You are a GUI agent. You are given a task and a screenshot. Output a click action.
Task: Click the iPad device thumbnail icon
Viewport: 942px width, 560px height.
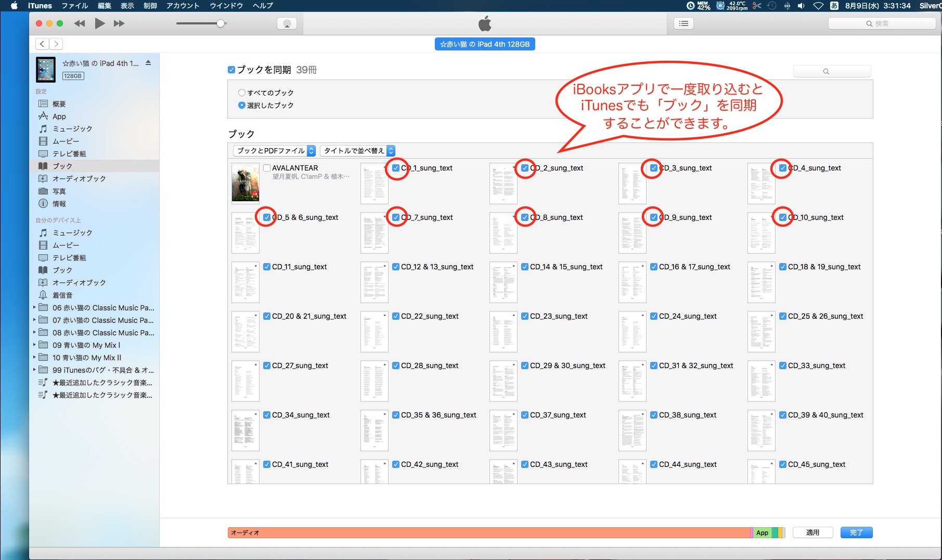[46, 70]
